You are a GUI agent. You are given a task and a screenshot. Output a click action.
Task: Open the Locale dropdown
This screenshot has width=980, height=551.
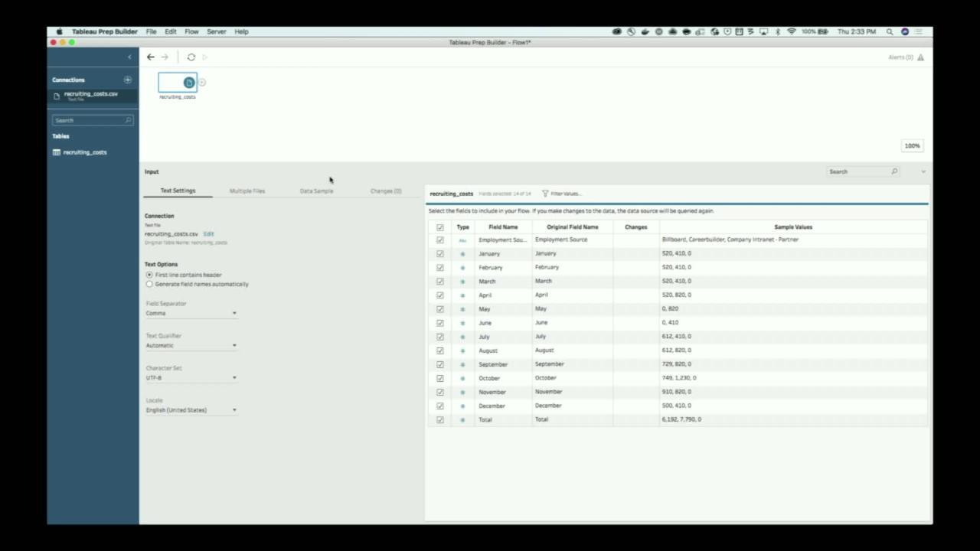pos(191,410)
